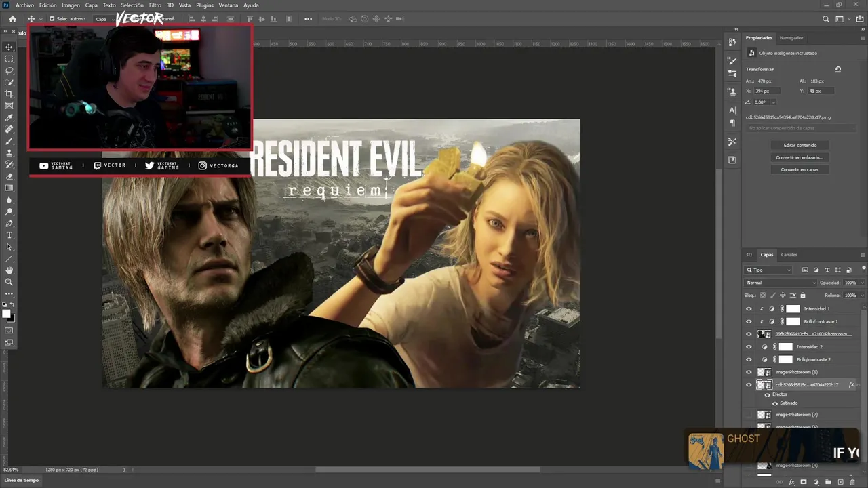Select the Gradient tool
Screen dimensions: 868x488
click(9, 188)
